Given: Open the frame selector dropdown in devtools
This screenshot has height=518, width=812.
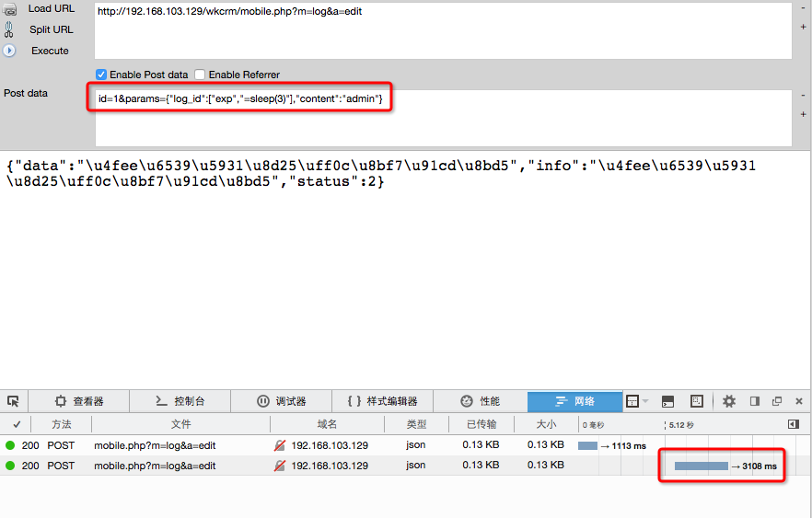Looking at the screenshot, I should (636, 401).
